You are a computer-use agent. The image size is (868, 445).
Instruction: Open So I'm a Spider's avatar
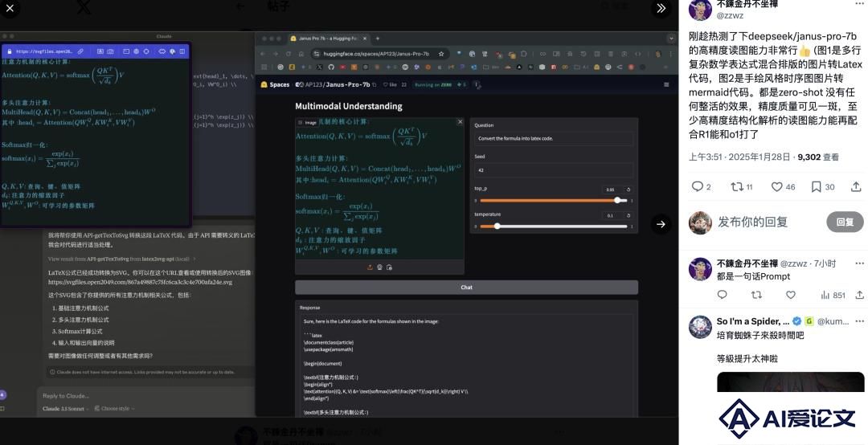tap(700, 327)
